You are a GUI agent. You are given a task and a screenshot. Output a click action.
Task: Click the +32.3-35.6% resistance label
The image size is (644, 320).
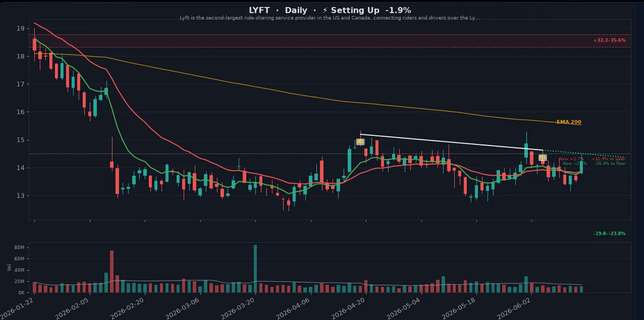pos(609,41)
